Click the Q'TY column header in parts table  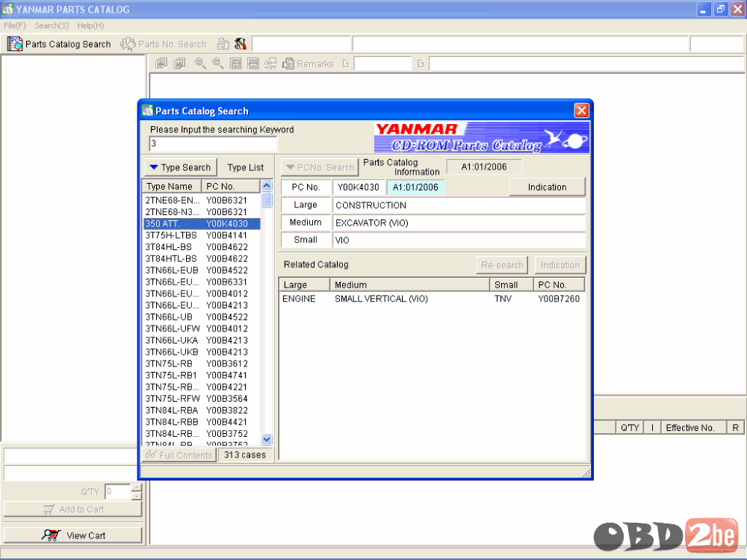(630, 428)
